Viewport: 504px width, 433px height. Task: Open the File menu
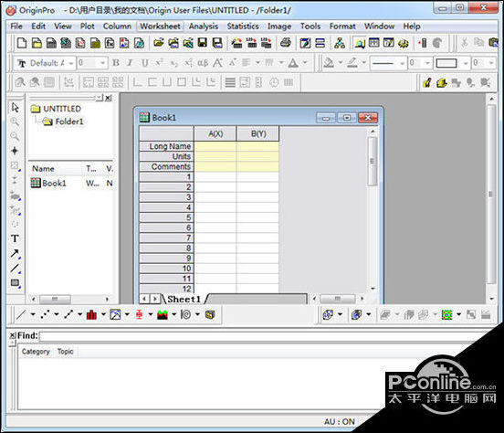coord(16,26)
